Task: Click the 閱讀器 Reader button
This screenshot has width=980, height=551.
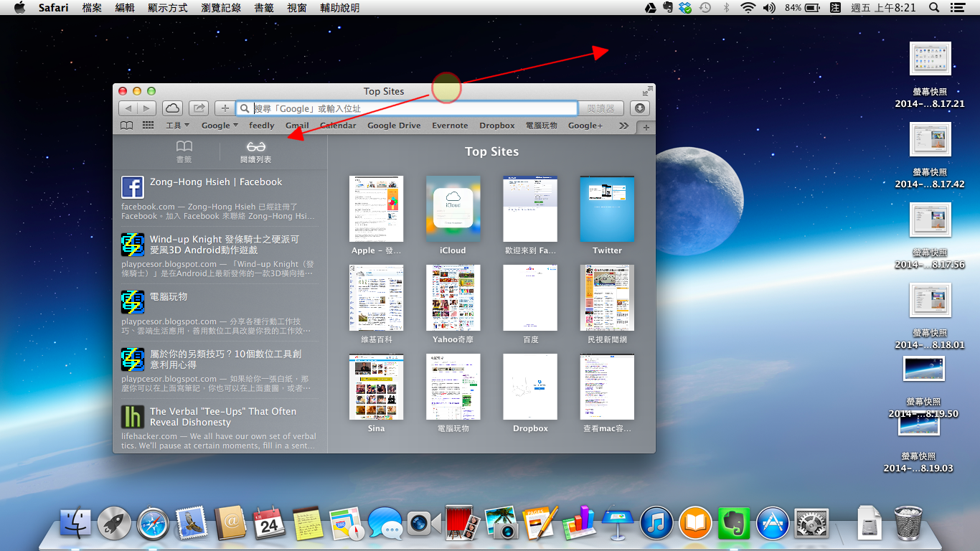Action: pos(600,108)
